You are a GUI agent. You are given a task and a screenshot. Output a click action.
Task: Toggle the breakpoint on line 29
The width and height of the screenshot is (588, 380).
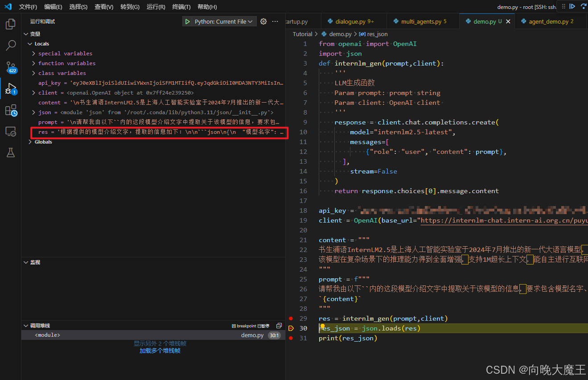[291, 318]
